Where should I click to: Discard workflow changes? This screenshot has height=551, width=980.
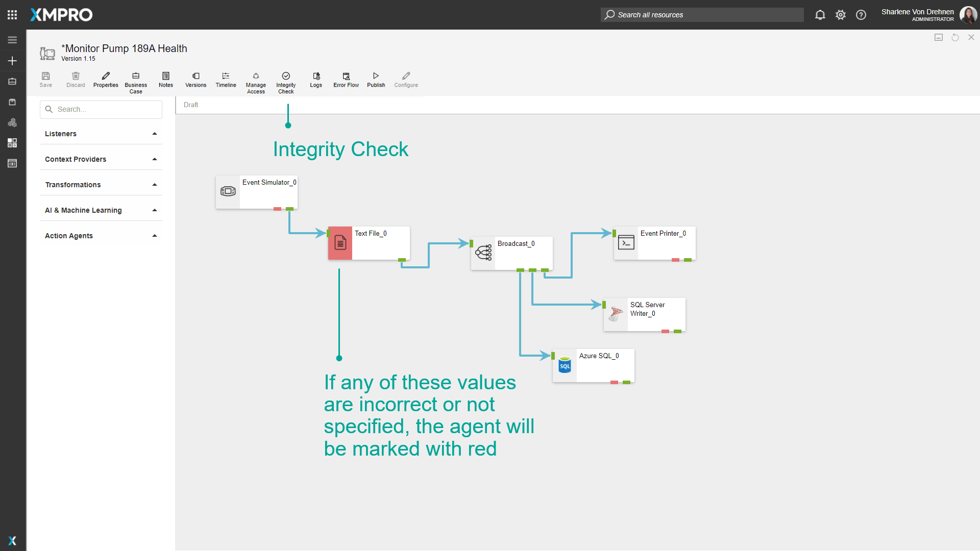[76, 80]
